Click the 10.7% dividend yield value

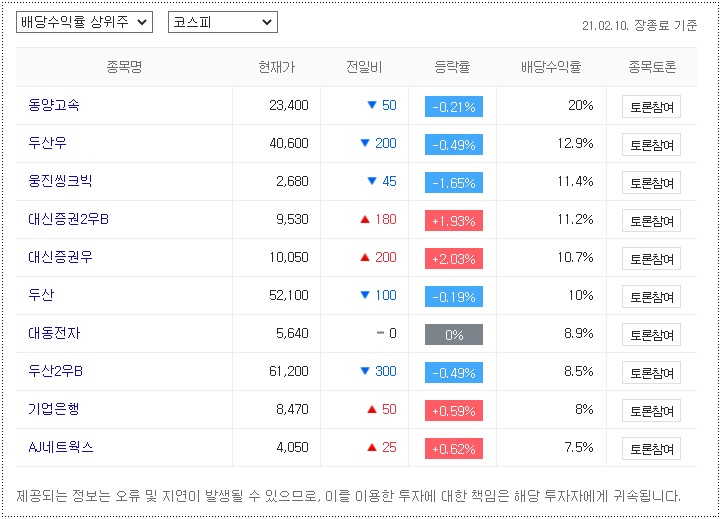(575, 257)
